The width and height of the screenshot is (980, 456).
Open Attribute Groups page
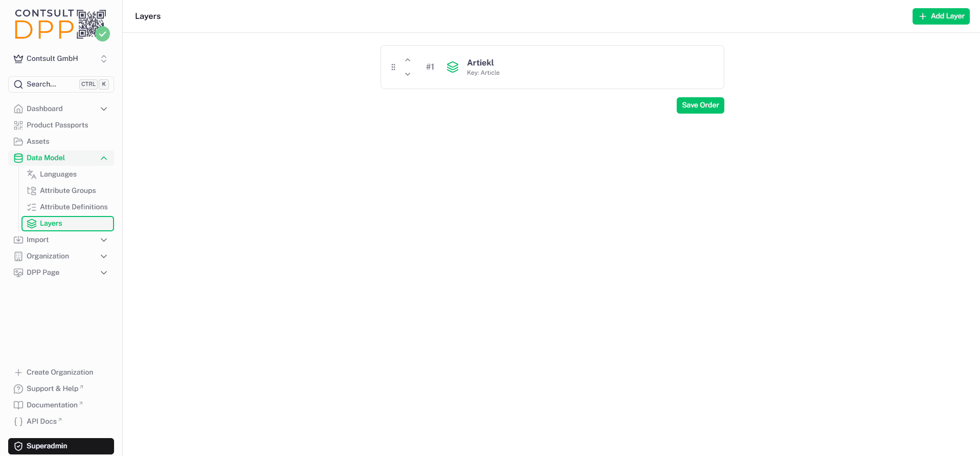coord(68,191)
